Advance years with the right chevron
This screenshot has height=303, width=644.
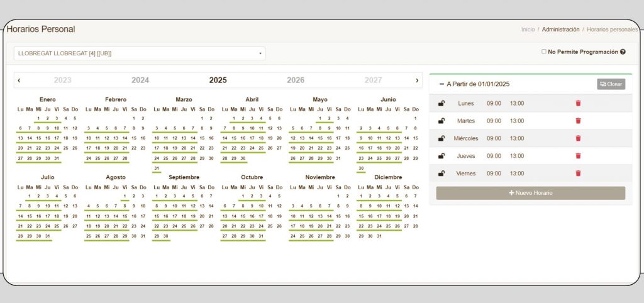417,80
